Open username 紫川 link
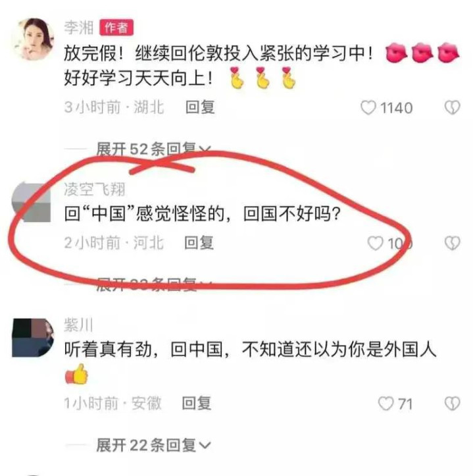This screenshot has height=476, width=473. coord(78,325)
